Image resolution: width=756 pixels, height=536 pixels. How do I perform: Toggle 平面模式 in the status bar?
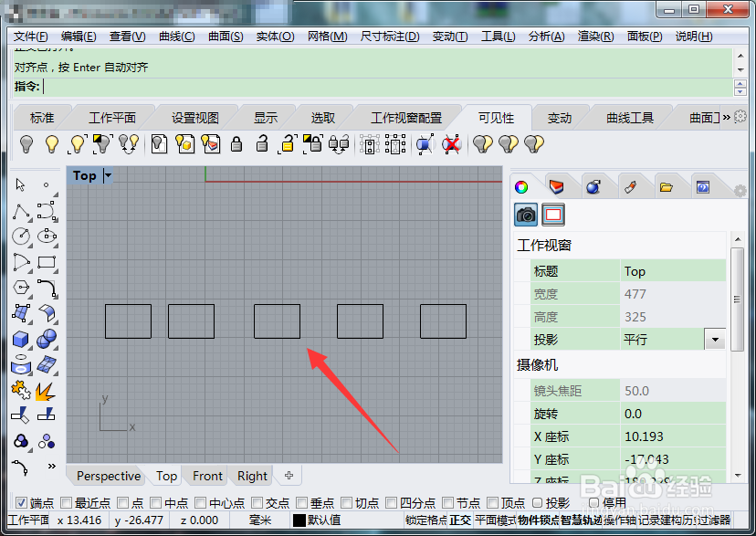(495, 520)
